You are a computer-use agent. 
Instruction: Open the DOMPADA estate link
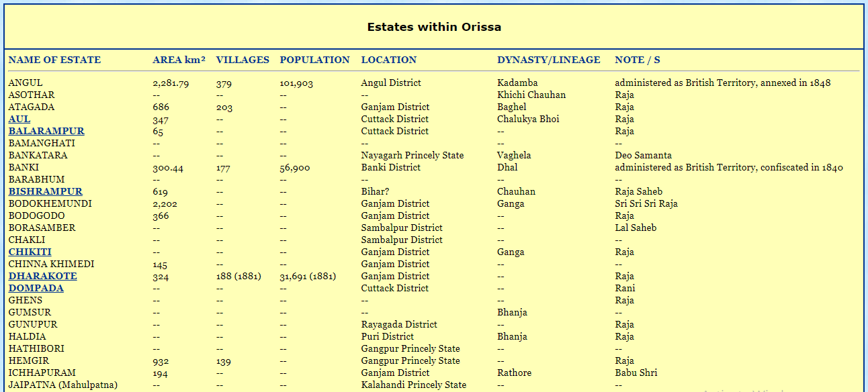tap(36, 289)
